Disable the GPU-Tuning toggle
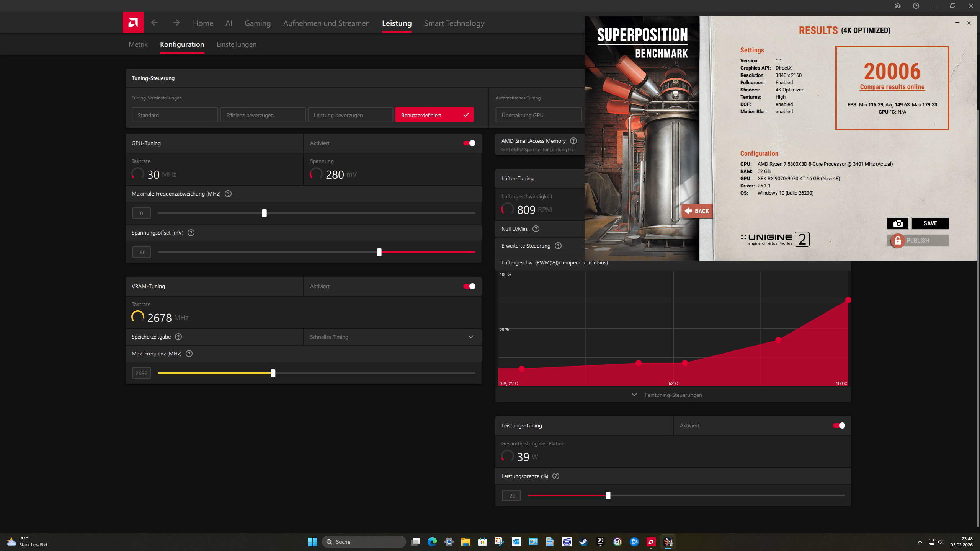Screen dimensions: 980x551 coord(469,143)
